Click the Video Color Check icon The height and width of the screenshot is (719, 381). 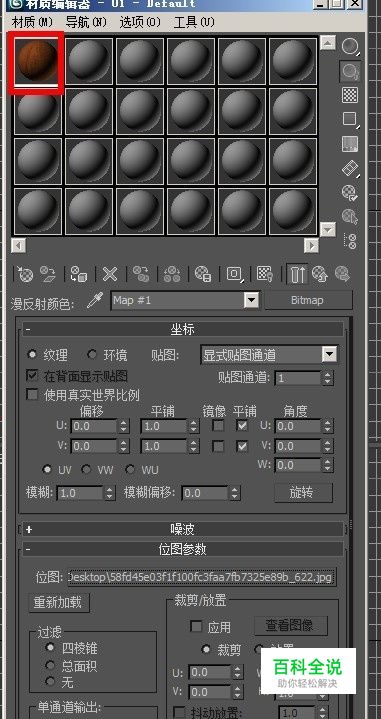pos(350,144)
